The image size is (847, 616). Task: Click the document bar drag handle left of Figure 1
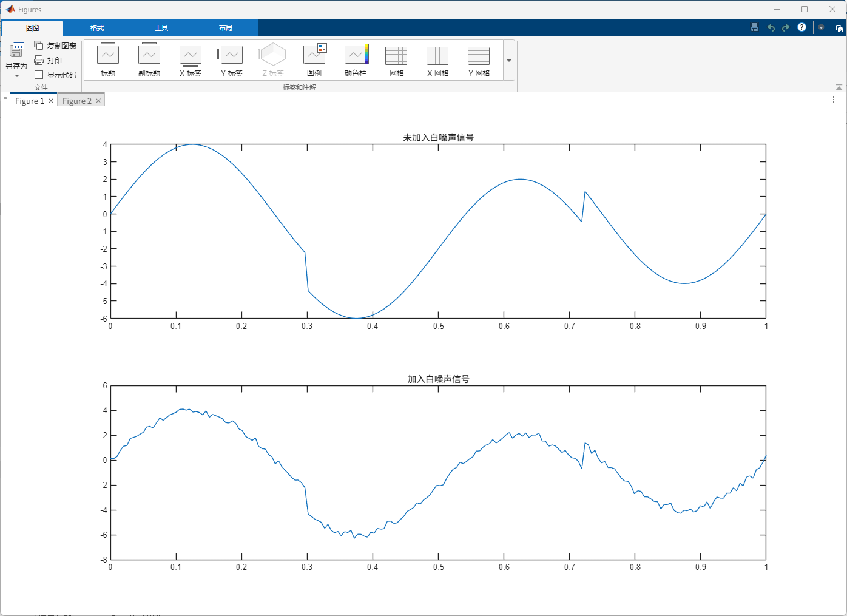click(5, 100)
